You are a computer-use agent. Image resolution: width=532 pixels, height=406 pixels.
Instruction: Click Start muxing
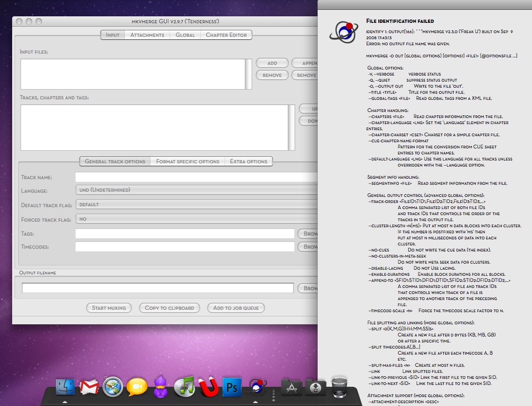[109, 308]
